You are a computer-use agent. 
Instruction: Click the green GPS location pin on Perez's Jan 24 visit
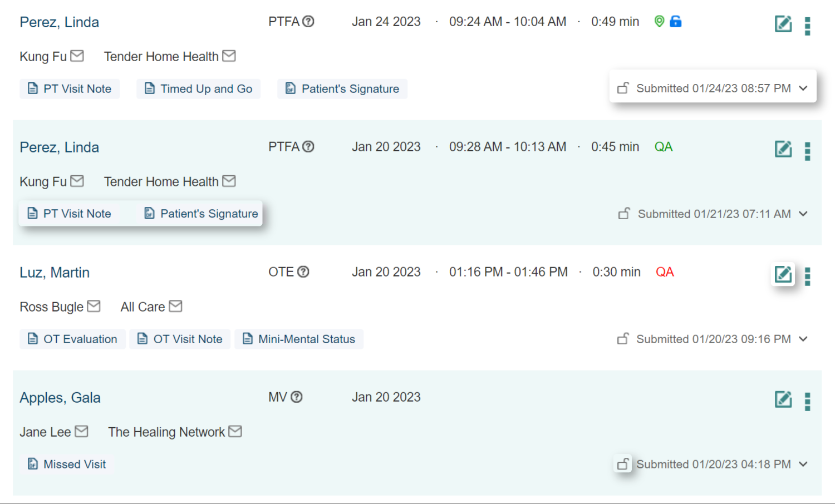tap(659, 21)
